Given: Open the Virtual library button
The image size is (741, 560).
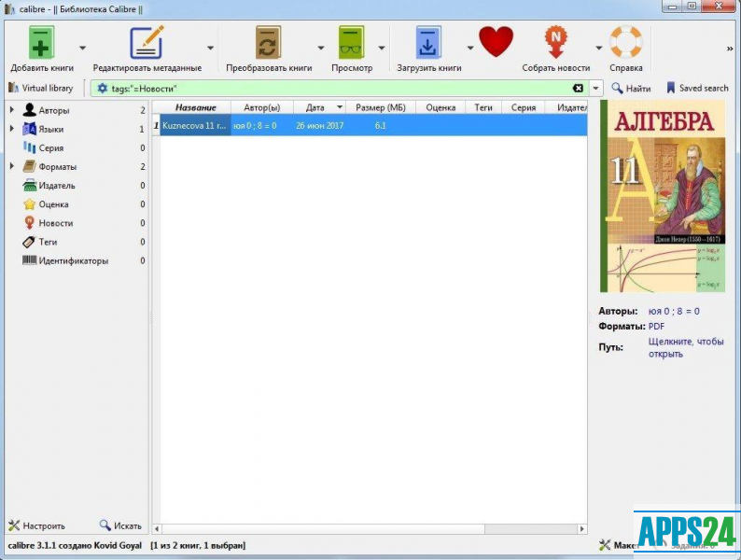Looking at the screenshot, I should (x=41, y=88).
